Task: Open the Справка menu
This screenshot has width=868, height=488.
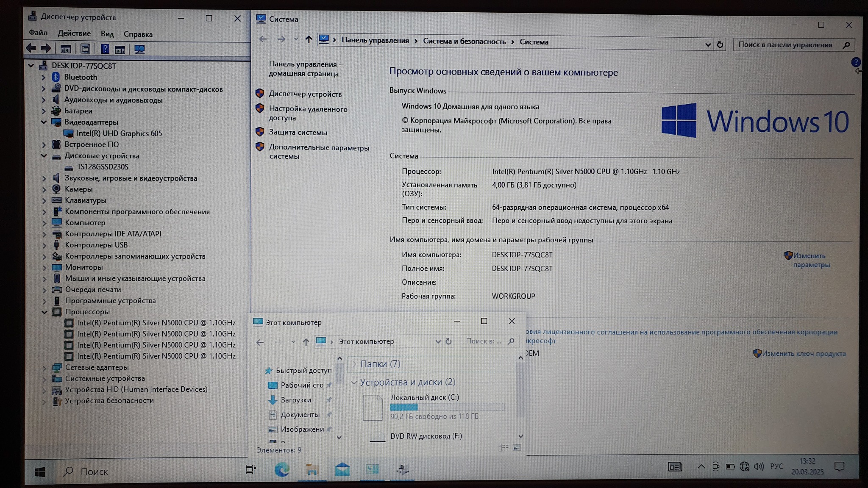Action: tap(138, 34)
